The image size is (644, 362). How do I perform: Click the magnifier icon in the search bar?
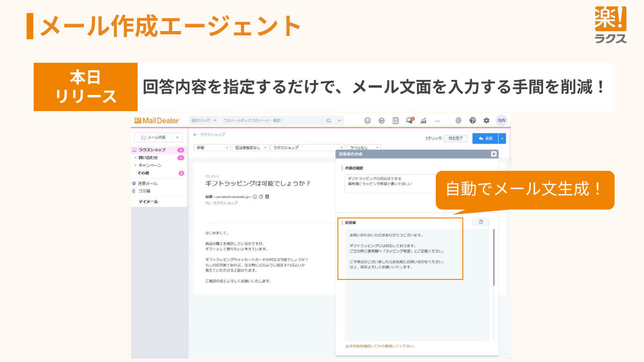point(328,121)
